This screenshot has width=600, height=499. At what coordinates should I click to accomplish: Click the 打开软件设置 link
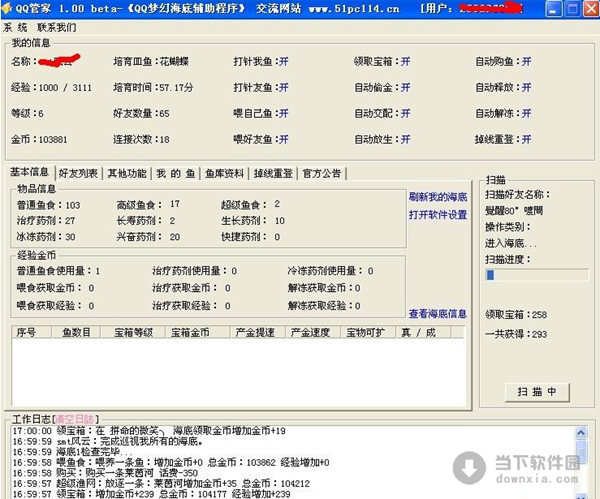point(438,215)
